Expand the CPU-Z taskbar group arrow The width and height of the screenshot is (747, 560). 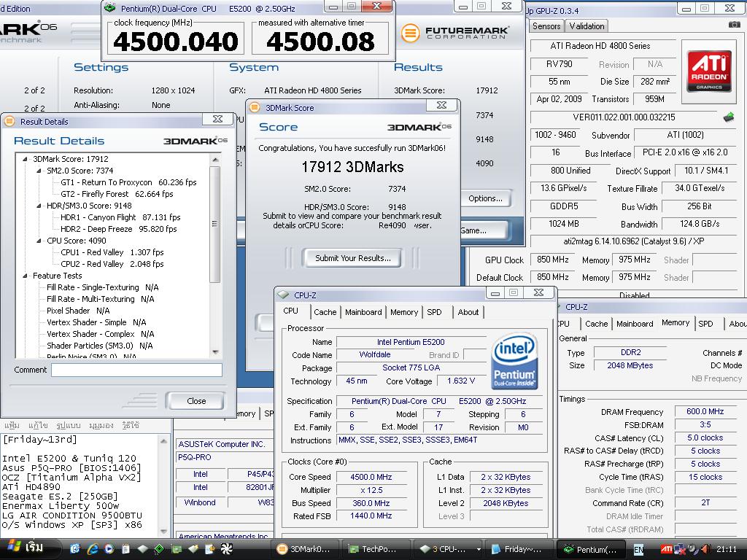[479, 550]
